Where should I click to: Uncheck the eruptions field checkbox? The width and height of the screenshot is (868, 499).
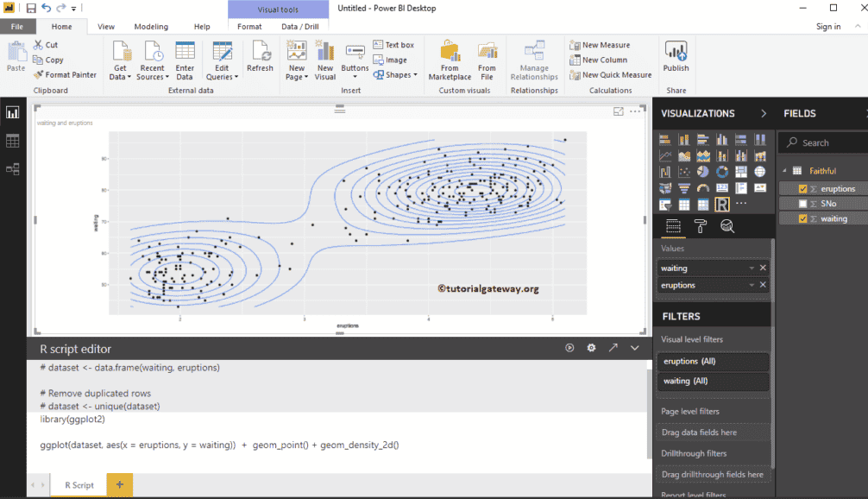[x=803, y=188]
